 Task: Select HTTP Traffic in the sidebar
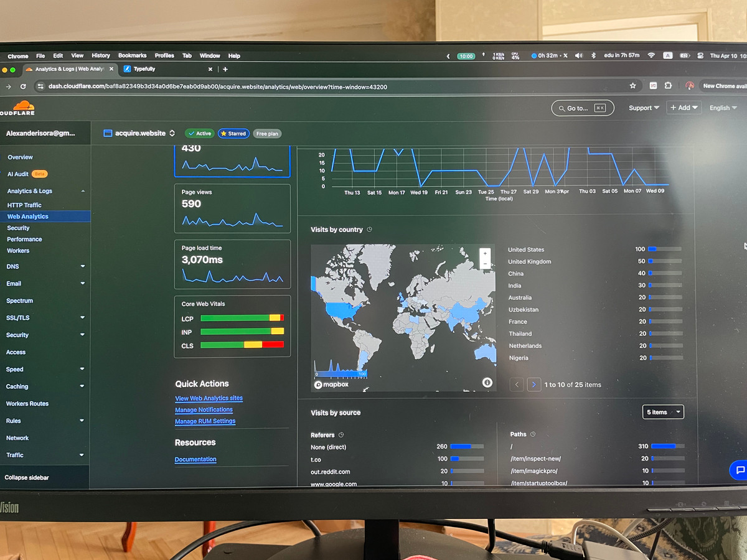pos(24,205)
